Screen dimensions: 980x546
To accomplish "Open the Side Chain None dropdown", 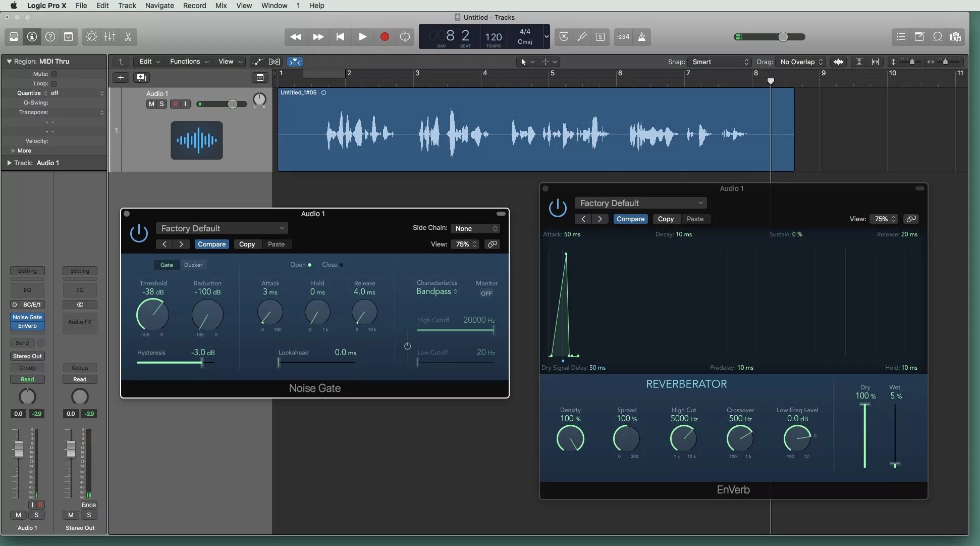I will click(x=476, y=228).
